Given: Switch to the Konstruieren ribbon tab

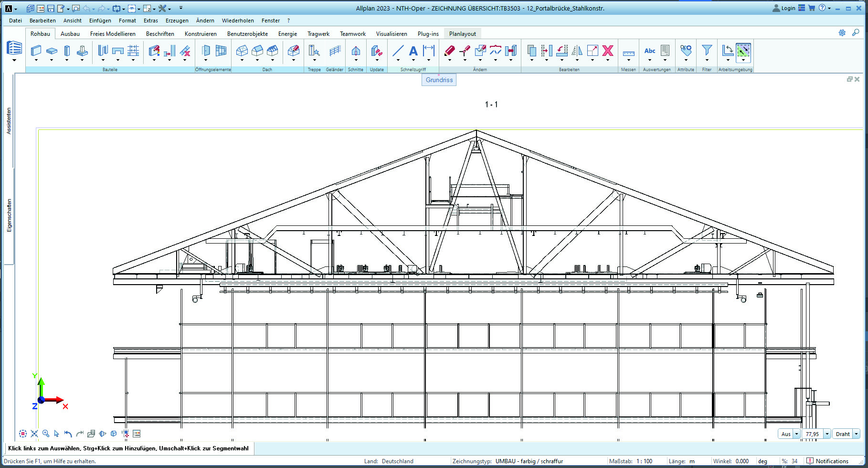Looking at the screenshot, I should pos(201,33).
